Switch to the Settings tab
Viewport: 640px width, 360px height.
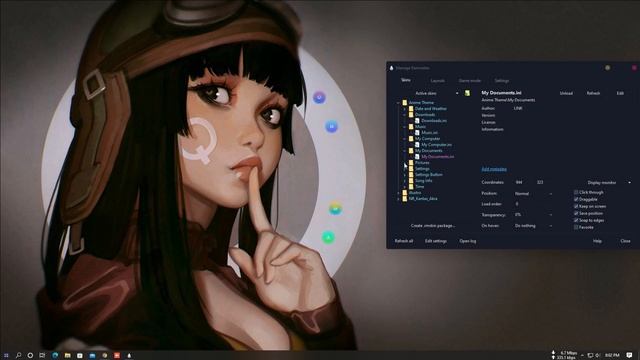pyautogui.click(x=502, y=81)
